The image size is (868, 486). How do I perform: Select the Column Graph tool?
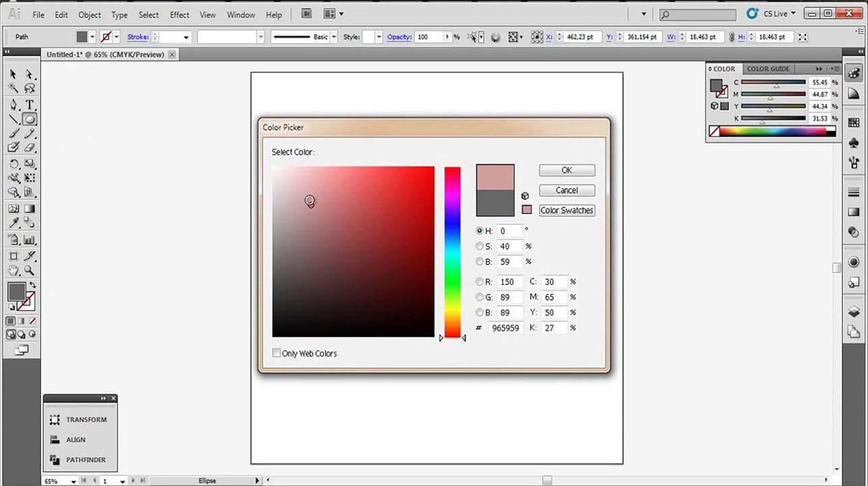click(x=30, y=240)
